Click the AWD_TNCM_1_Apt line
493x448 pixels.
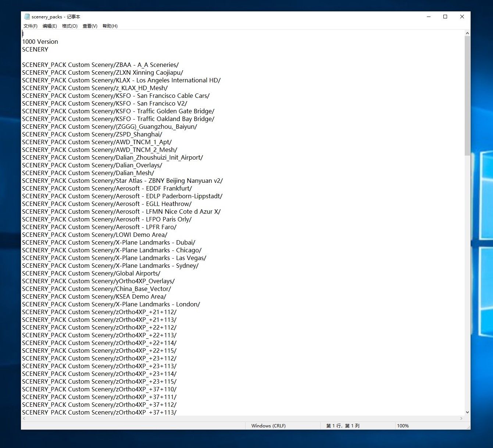point(97,142)
